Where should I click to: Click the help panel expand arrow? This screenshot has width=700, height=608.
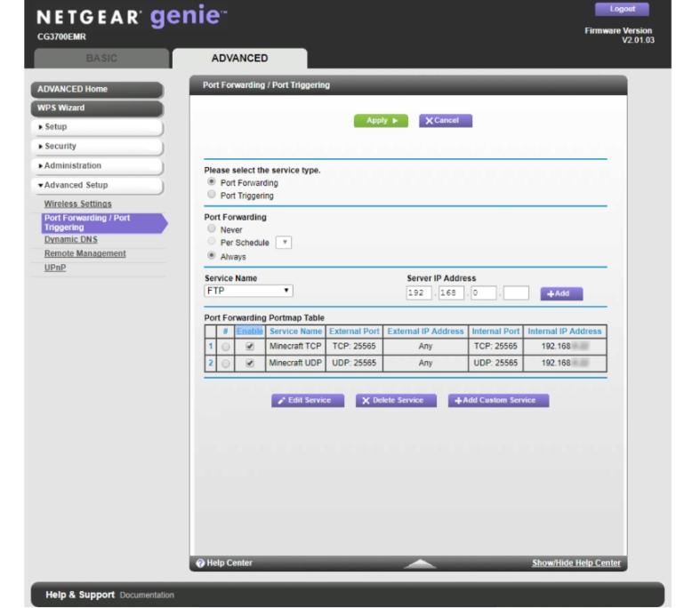420,564
